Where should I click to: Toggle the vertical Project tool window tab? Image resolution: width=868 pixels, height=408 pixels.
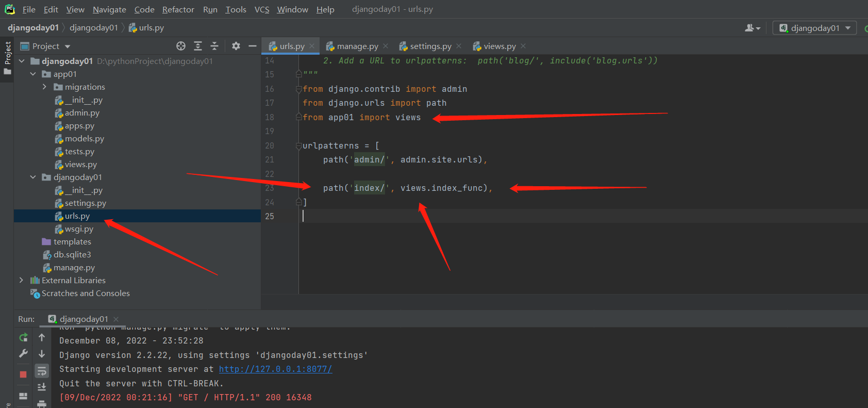point(7,58)
